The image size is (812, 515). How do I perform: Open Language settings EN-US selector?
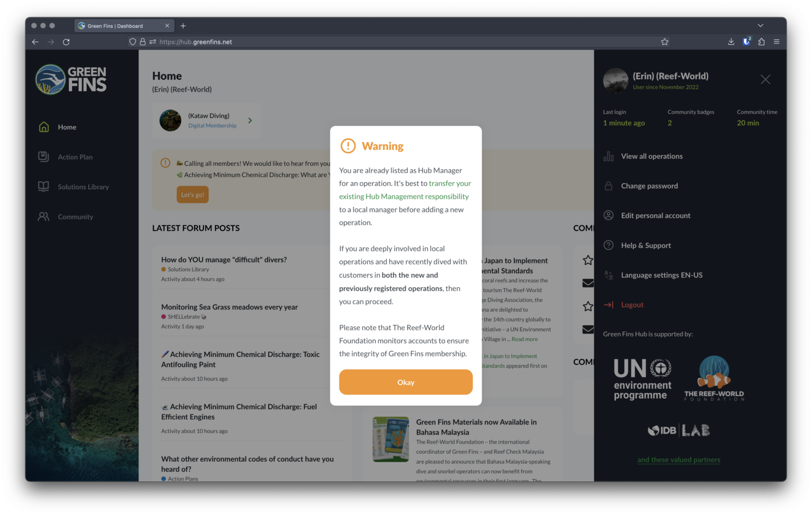pyautogui.click(x=661, y=275)
